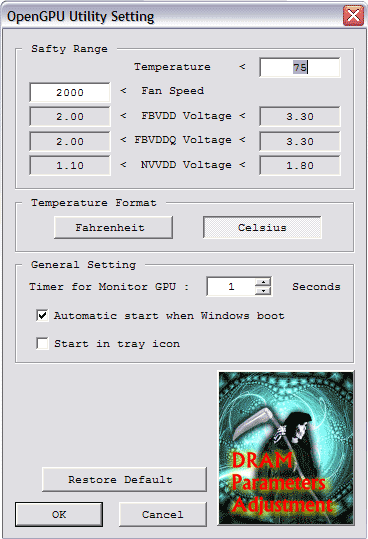Confirm settings with the OK button
Image resolution: width=368 pixels, height=539 pixels.
tap(59, 514)
